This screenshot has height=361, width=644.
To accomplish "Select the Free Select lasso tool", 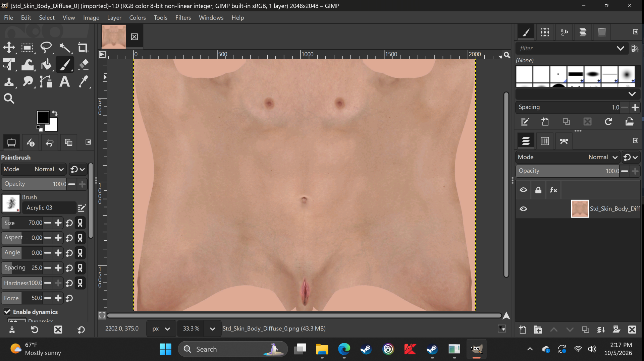I will coord(46,48).
